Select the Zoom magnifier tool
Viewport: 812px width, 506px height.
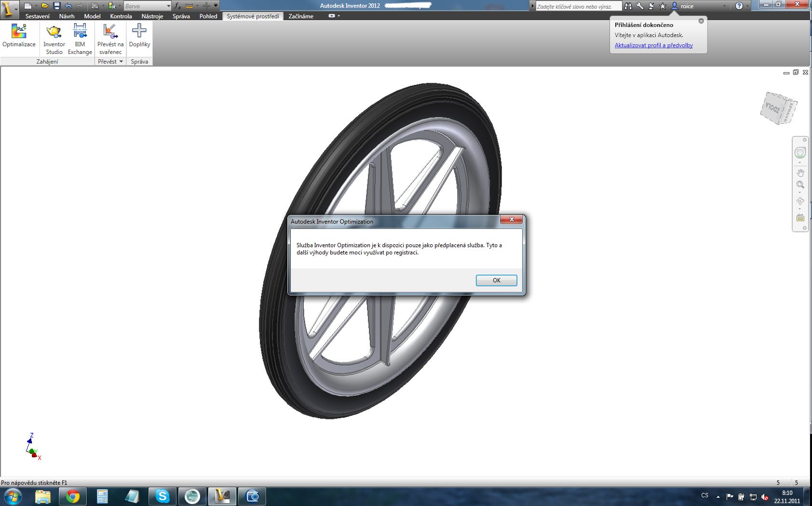pyautogui.click(x=800, y=185)
